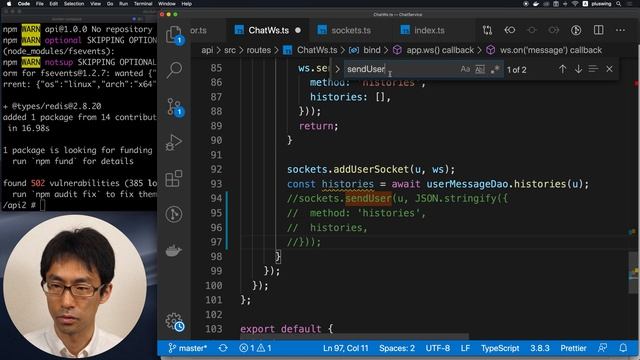Click the Docker whale icon in macOS menu bar
This screenshot has width=640, height=360.
coord(536,4)
